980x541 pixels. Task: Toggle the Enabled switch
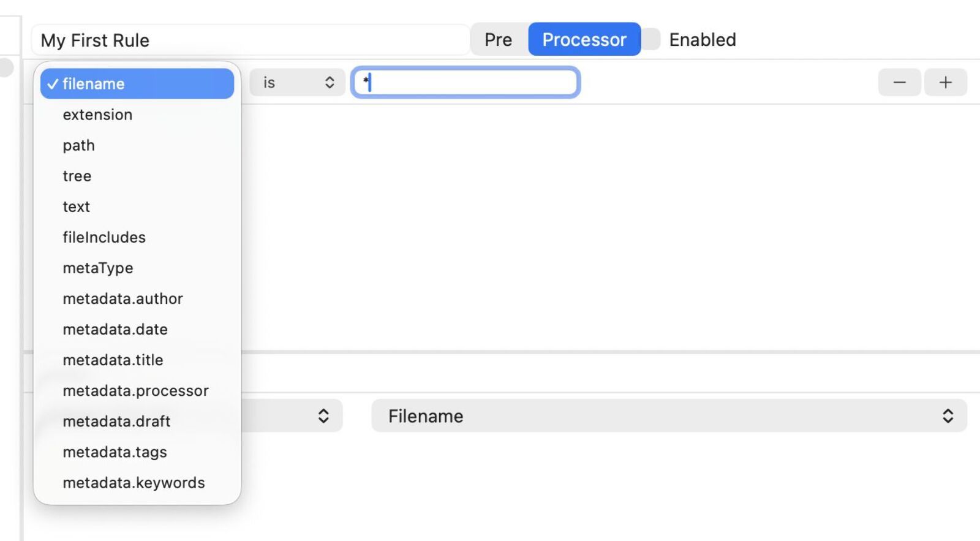click(651, 39)
